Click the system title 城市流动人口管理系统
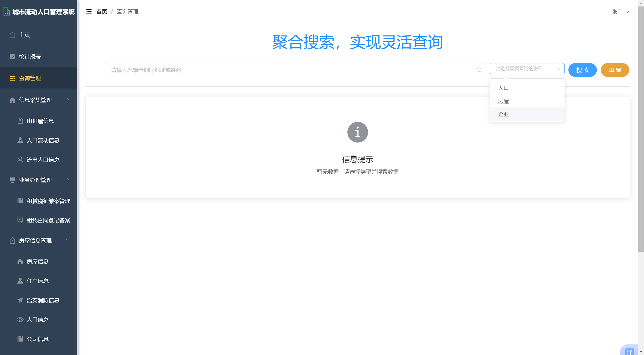The height and width of the screenshot is (355, 644). pos(43,12)
